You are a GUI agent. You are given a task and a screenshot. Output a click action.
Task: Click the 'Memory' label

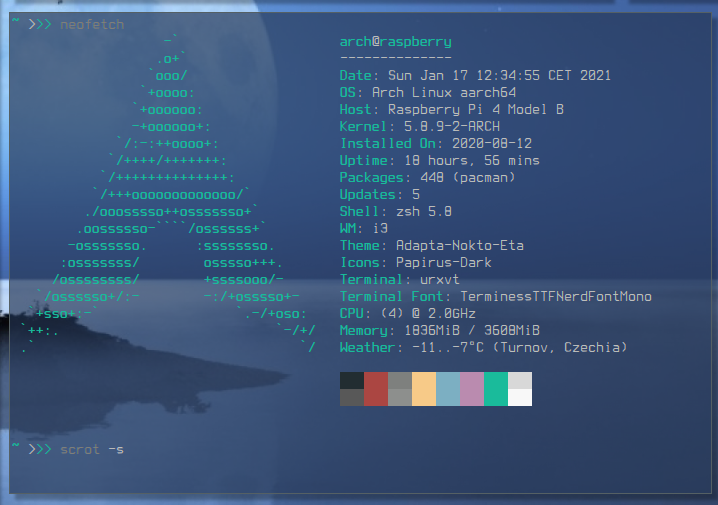(x=364, y=330)
